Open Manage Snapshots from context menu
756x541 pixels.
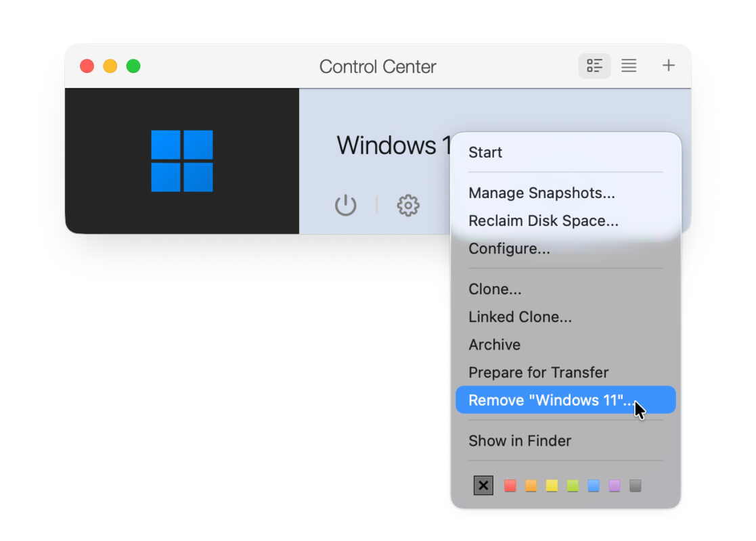pos(541,193)
